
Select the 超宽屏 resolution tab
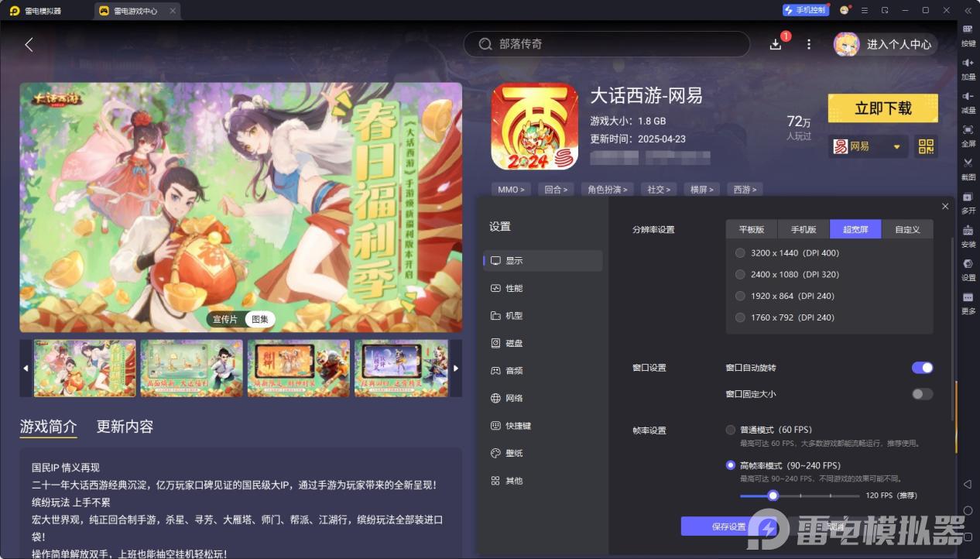[x=855, y=229]
